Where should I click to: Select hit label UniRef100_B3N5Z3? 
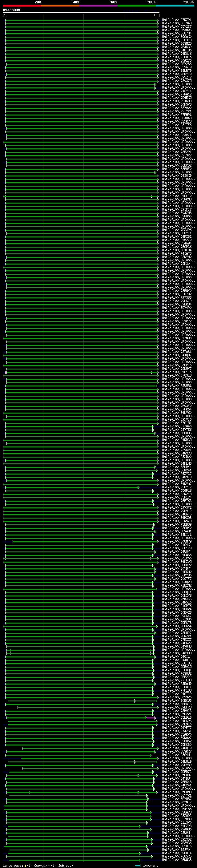pos(176,521)
